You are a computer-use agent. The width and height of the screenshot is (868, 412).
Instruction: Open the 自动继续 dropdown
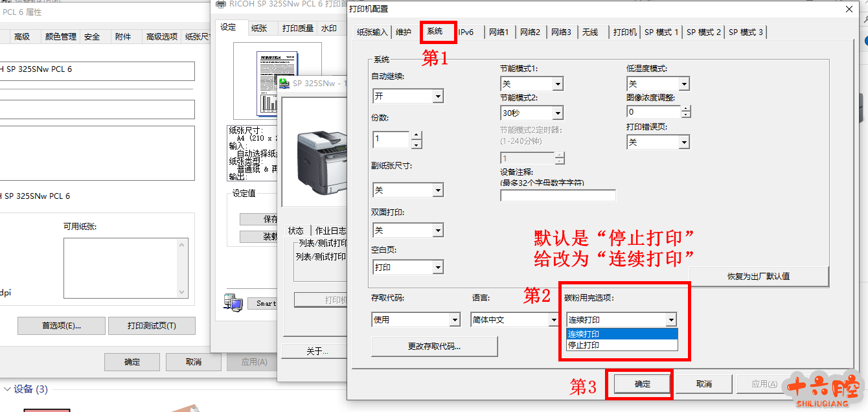pyautogui.click(x=438, y=97)
